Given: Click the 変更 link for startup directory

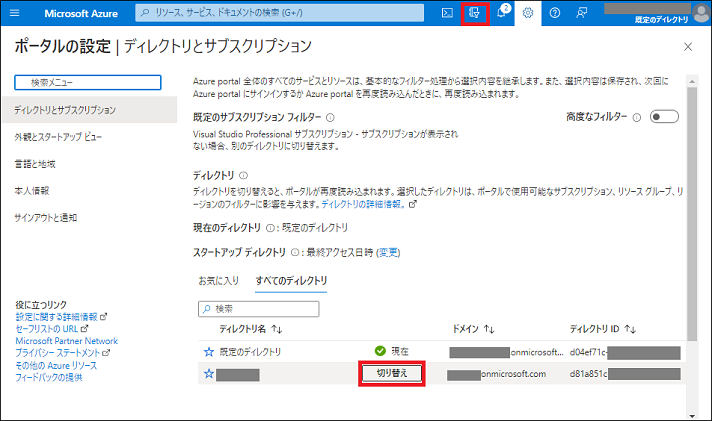Looking at the screenshot, I should [x=387, y=252].
